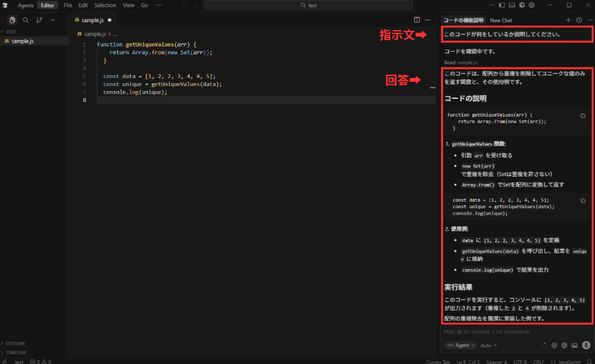595x364 pixels.
Task: Toggle bottom panel layout icon
Action: pyautogui.click(x=512, y=5)
